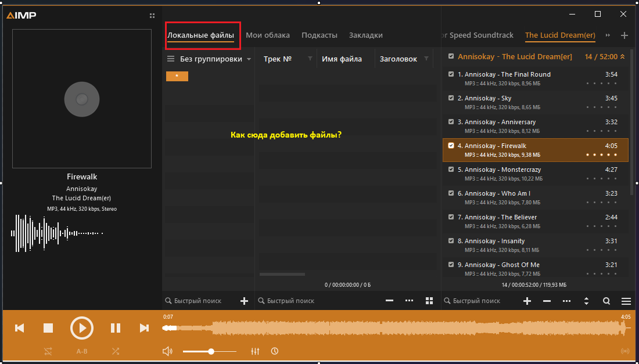Open the 'Мои облака' tab
The height and width of the screenshot is (364, 639).
point(268,35)
